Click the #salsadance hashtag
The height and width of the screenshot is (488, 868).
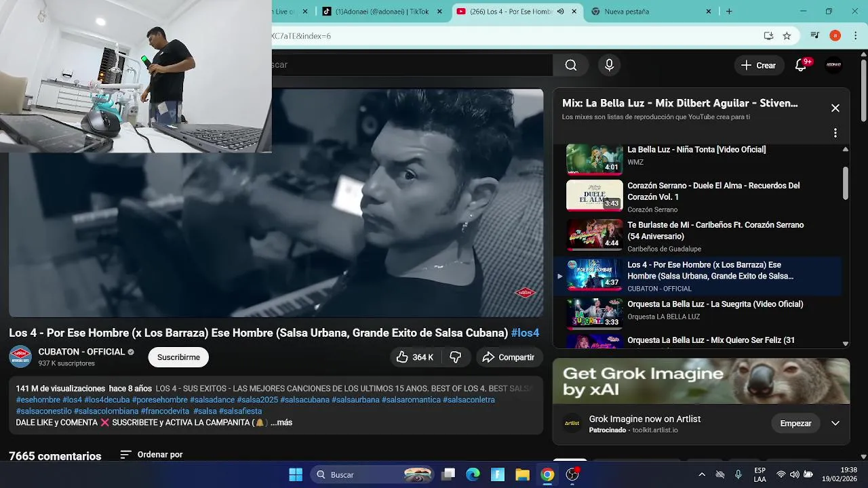point(212,400)
